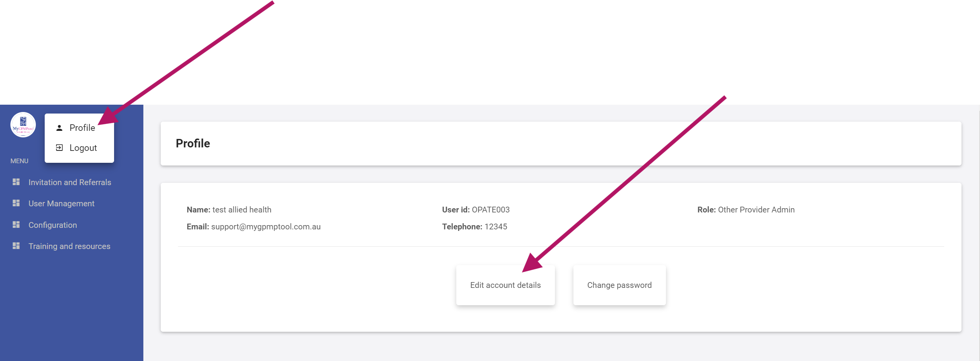The image size is (980, 361).
Task: Click the Profile page heading
Action: [193, 144]
